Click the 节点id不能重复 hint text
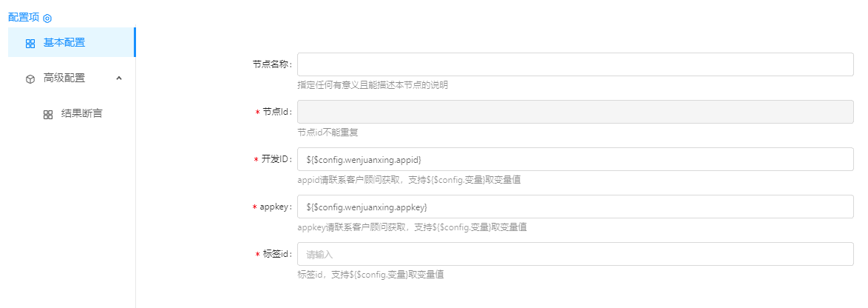The image size is (868, 308). click(x=328, y=133)
